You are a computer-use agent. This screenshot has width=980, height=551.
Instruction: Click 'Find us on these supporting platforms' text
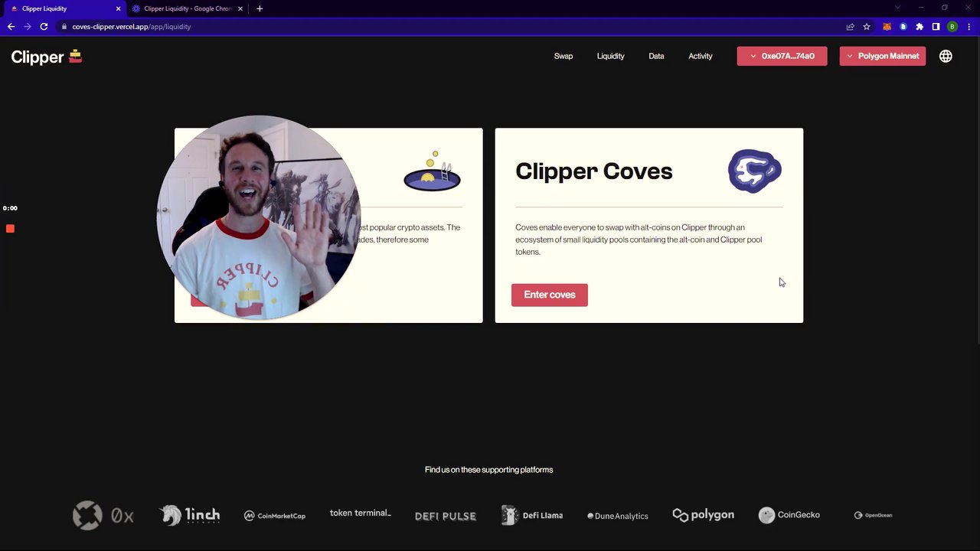click(488, 470)
